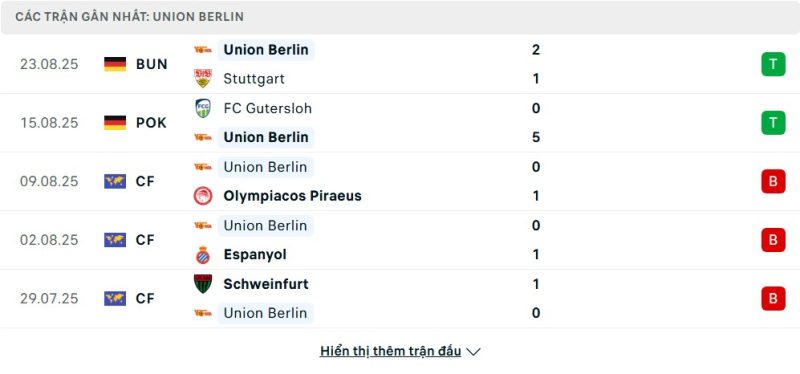Open the Olympiacos Piraeus team name
The image size is (800, 374).
[x=292, y=196]
